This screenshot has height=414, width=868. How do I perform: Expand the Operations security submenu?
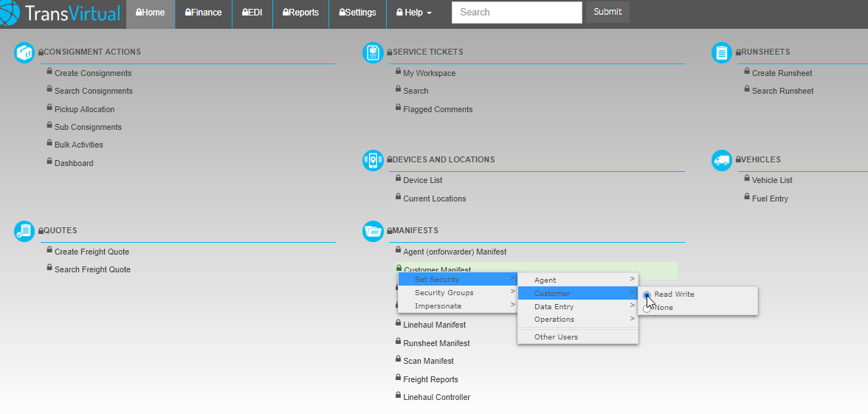(577, 320)
